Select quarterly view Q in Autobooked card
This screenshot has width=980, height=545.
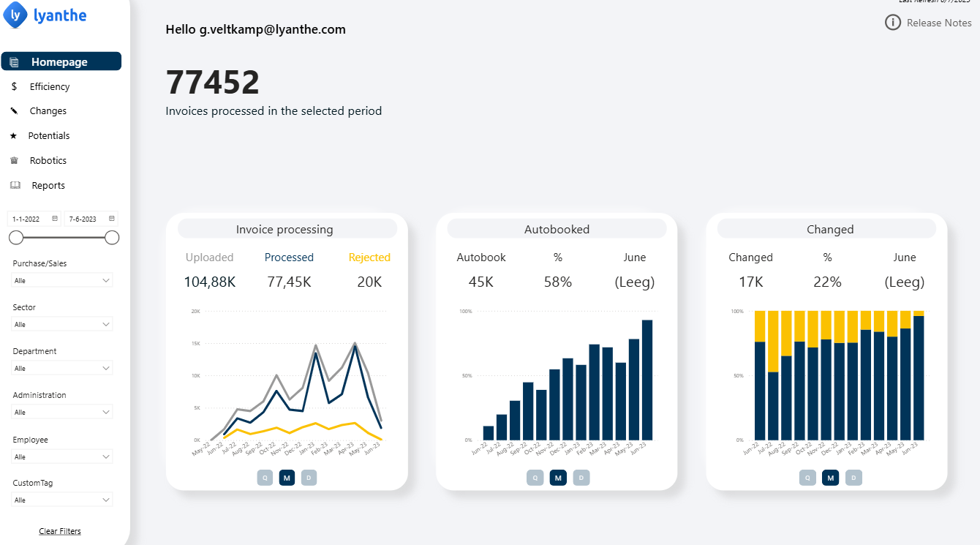535,478
